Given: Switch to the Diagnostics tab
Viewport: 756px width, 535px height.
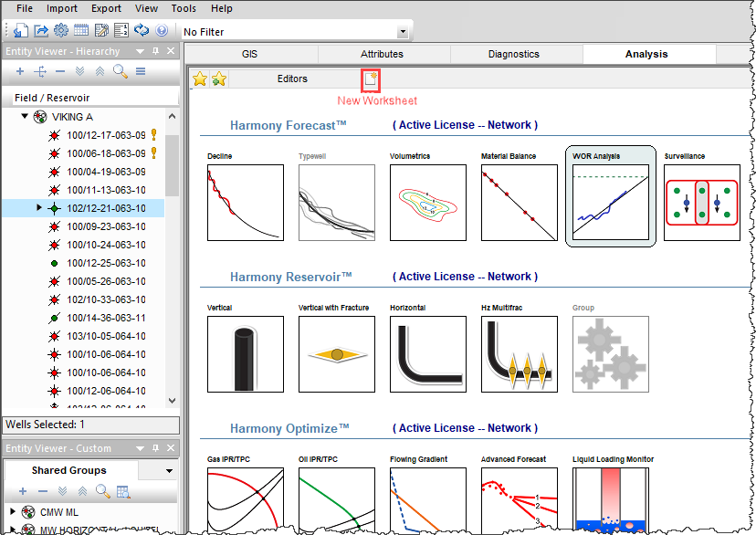Looking at the screenshot, I should click(514, 54).
